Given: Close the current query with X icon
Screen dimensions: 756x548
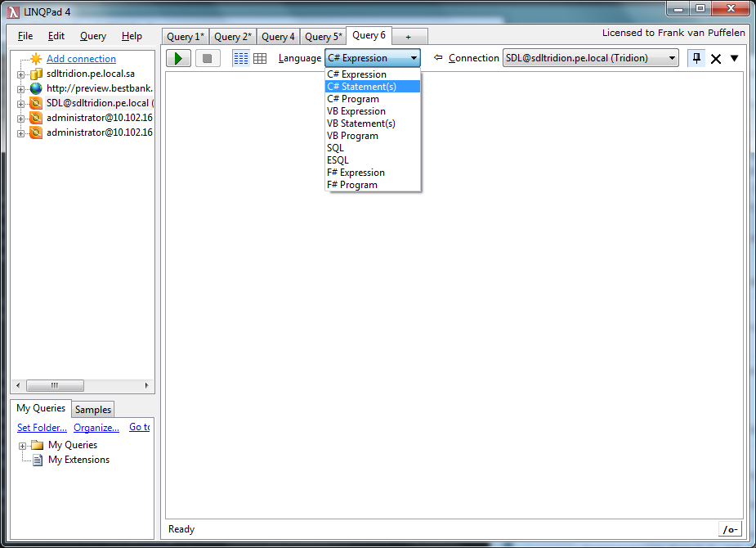Looking at the screenshot, I should (716, 59).
